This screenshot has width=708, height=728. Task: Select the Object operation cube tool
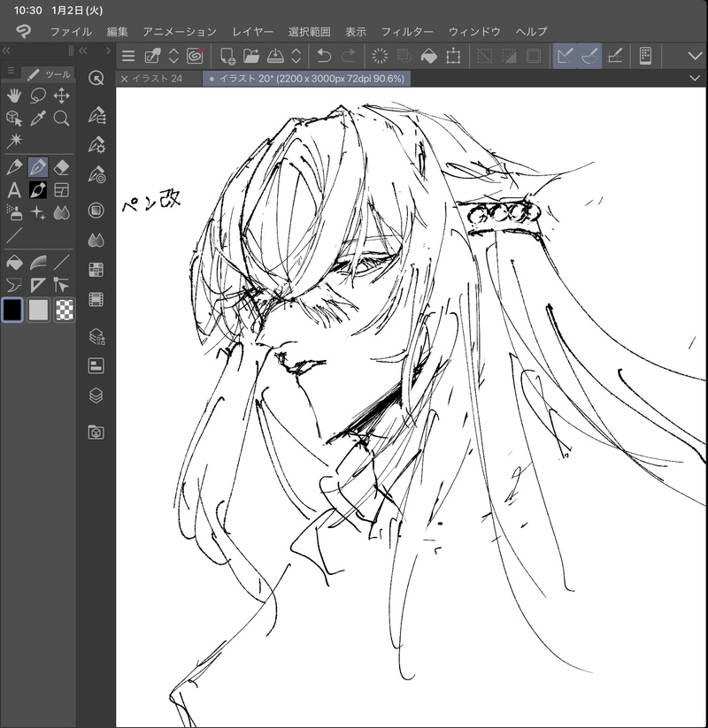point(14,119)
